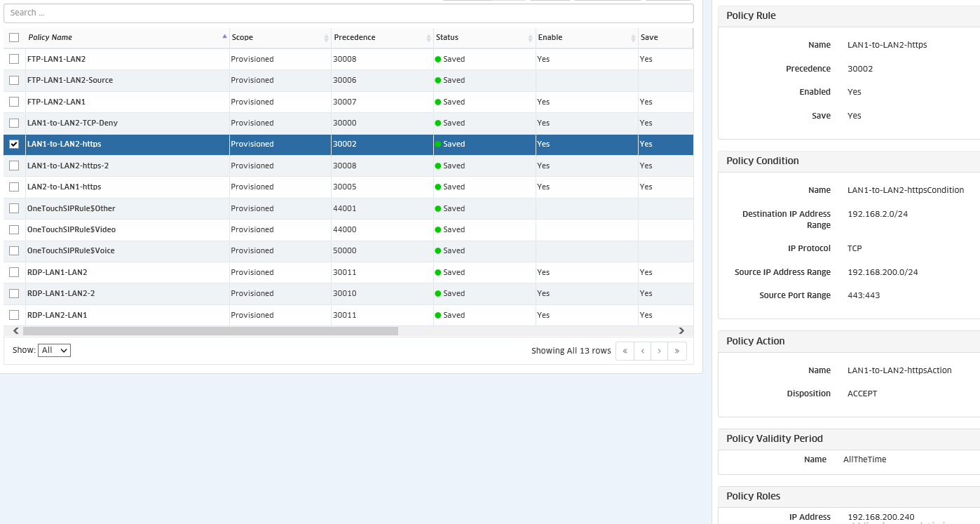Go to the last page of results

point(677,351)
